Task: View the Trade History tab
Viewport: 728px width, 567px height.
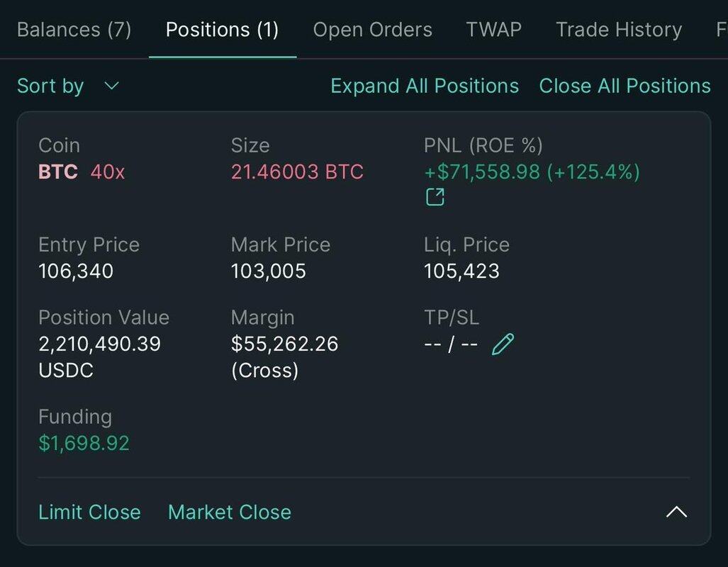Action: click(618, 30)
